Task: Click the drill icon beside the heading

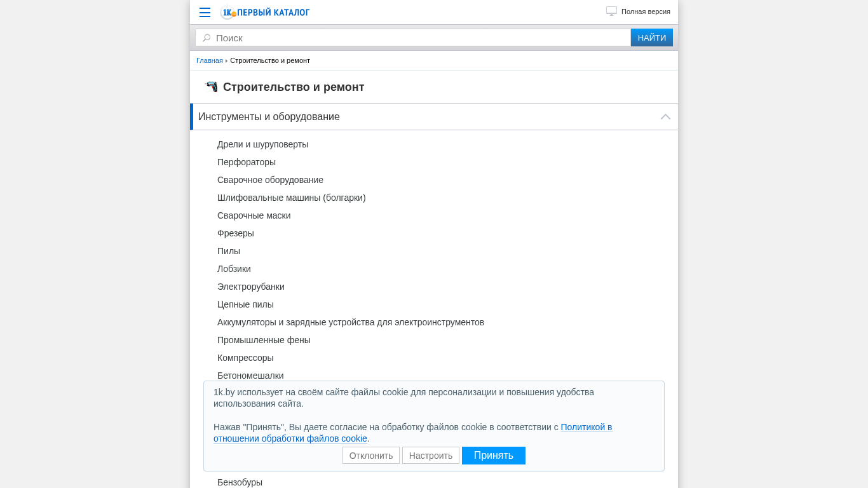Action: coord(211,87)
